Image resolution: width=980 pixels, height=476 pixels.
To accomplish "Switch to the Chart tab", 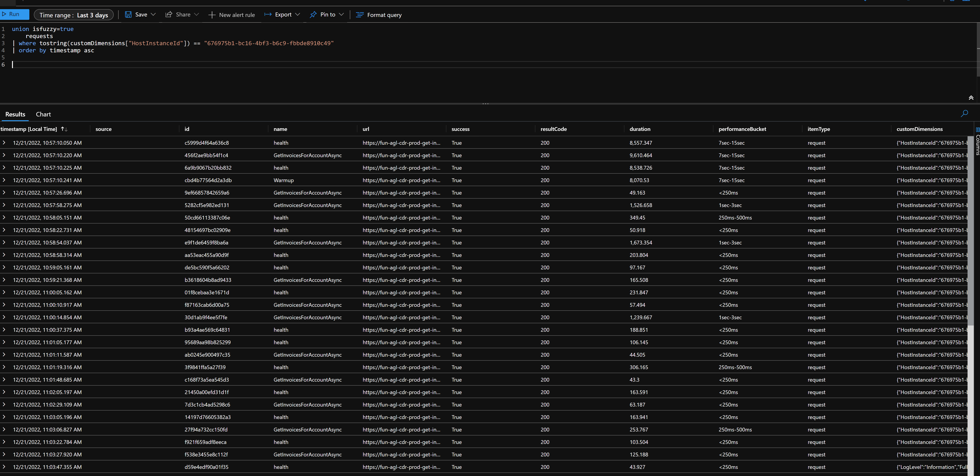I will [x=43, y=114].
